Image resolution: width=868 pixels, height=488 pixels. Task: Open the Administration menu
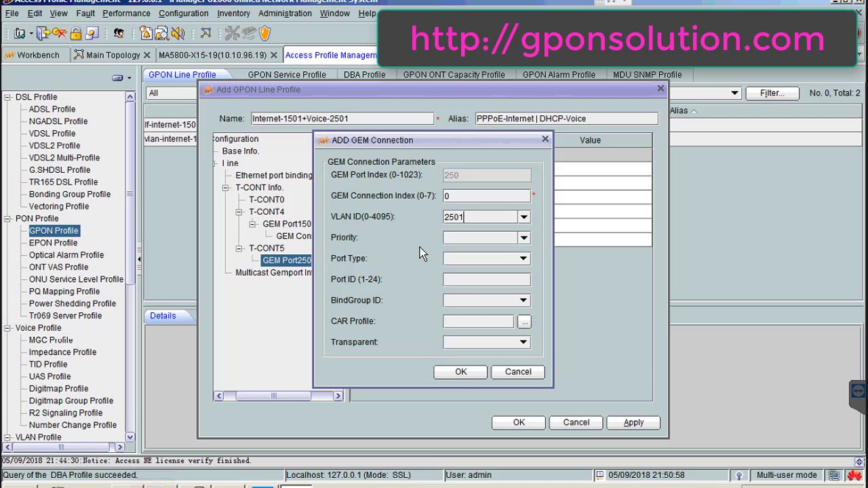coord(285,14)
